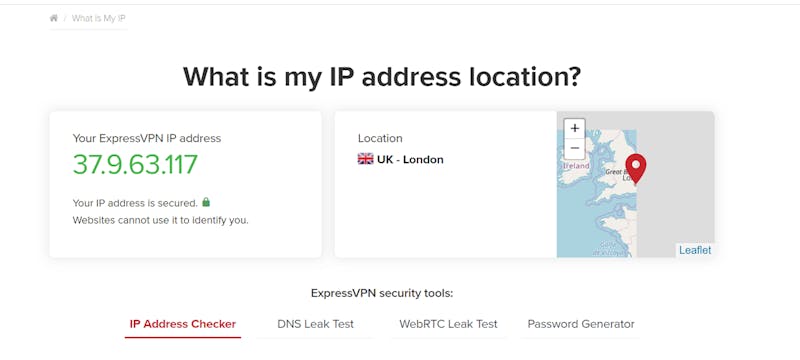Click the UK flag icon
This screenshot has width=800, height=360.
(365, 159)
